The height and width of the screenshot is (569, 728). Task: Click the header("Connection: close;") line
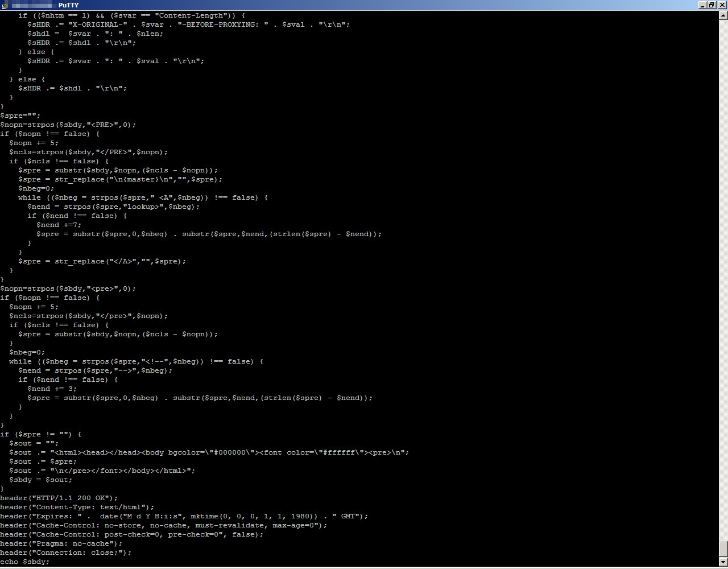[x=66, y=552]
